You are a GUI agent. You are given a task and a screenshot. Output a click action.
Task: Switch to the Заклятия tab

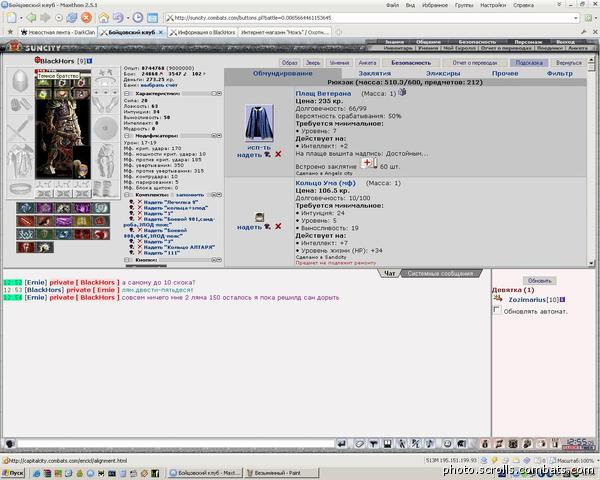point(374,73)
